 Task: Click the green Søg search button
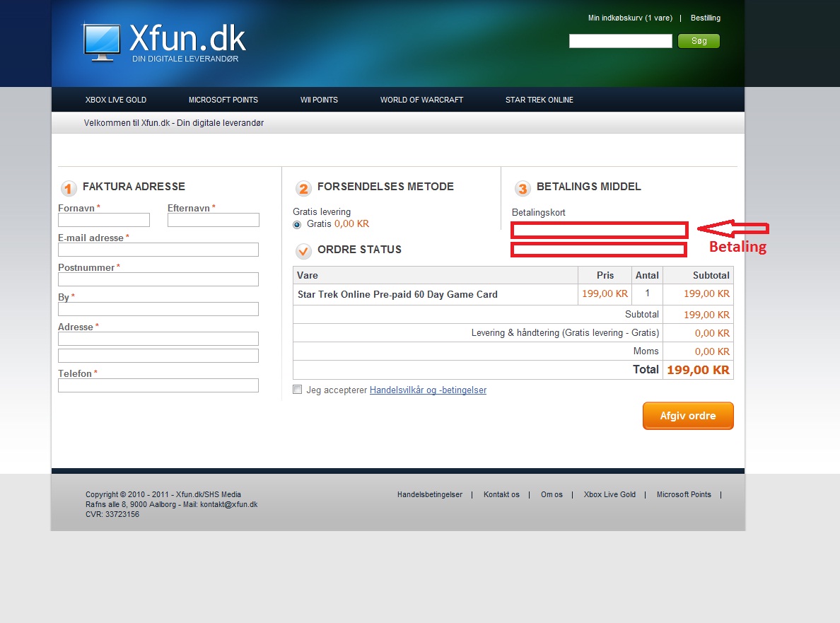point(699,41)
